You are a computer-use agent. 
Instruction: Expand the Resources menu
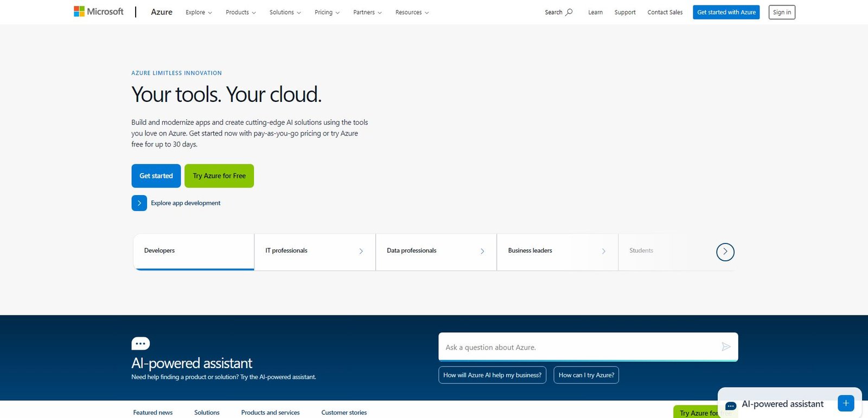[x=412, y=12]
